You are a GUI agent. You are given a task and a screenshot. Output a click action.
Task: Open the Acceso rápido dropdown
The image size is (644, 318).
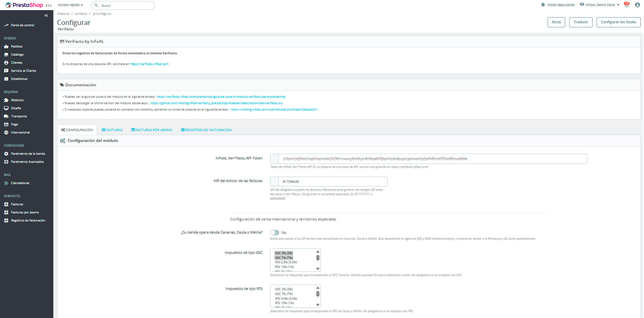point(70,5)
